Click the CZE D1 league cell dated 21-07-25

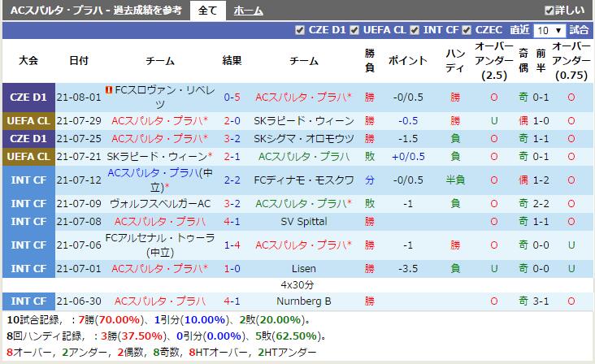pos(28,139)
